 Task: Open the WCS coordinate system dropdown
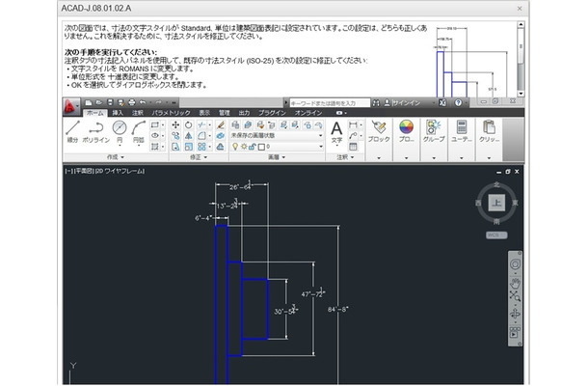coord(494,234)
